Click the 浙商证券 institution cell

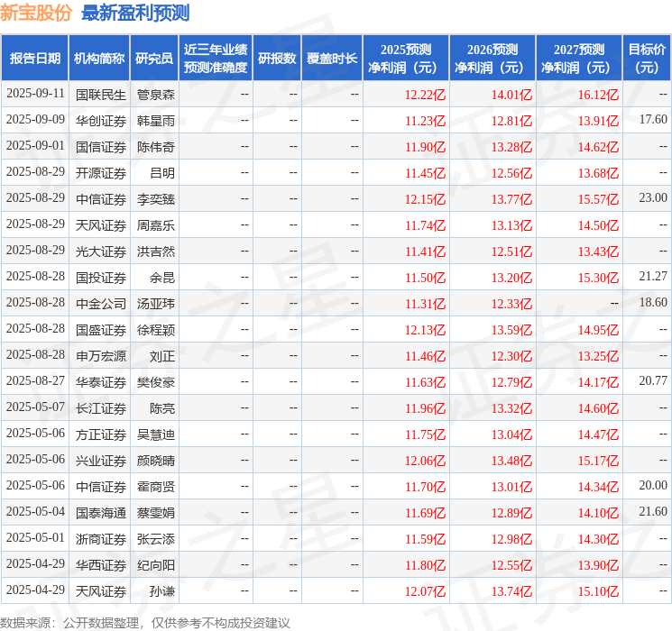click(x=101, y=538)
